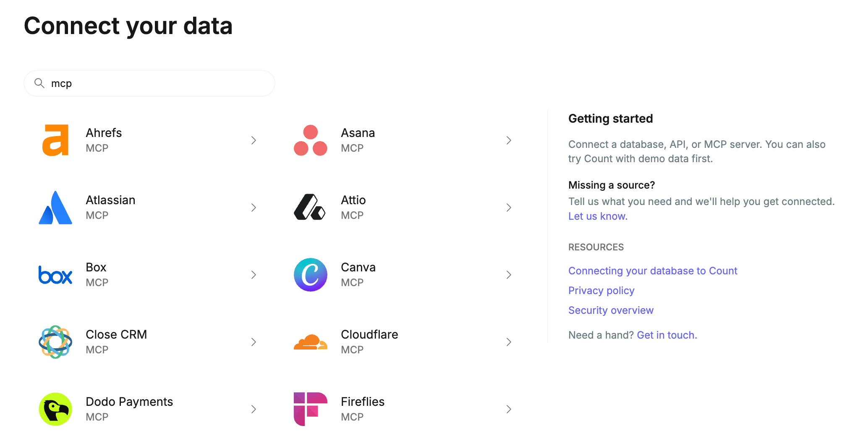Click the Cloudflare cloud logo
This screenshot has width=868, height=447.
(311, 342)
